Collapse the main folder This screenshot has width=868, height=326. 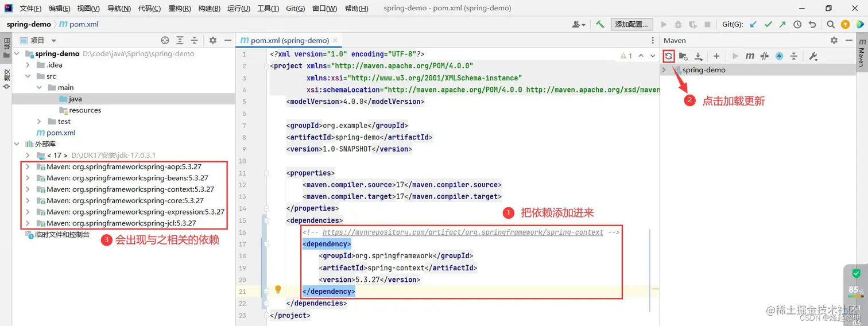39,87
